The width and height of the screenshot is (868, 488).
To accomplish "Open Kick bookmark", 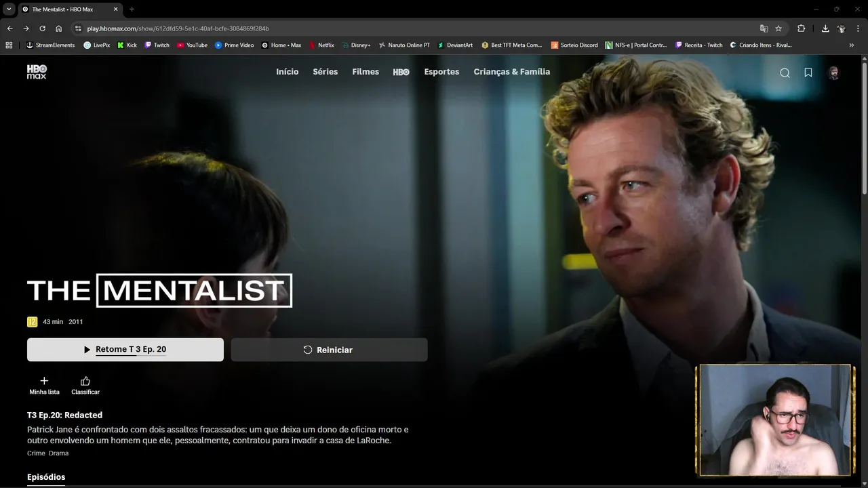I will point(127,45).
